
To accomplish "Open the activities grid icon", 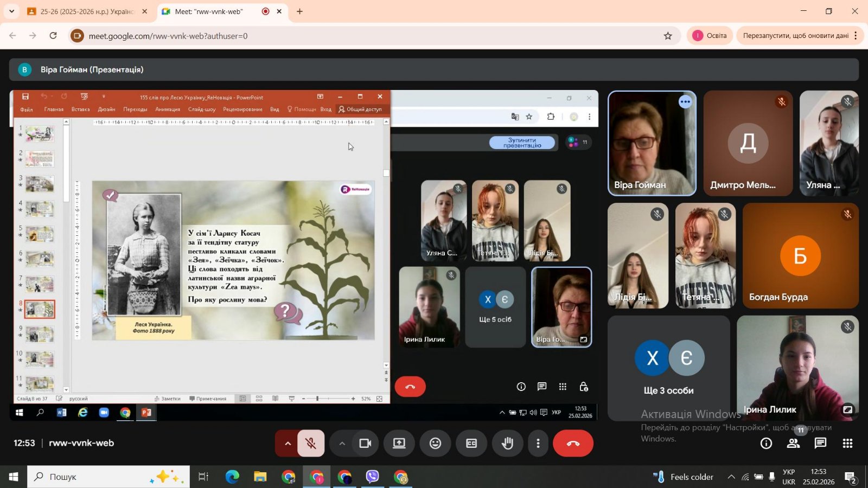I will click(x=847, y=444).
